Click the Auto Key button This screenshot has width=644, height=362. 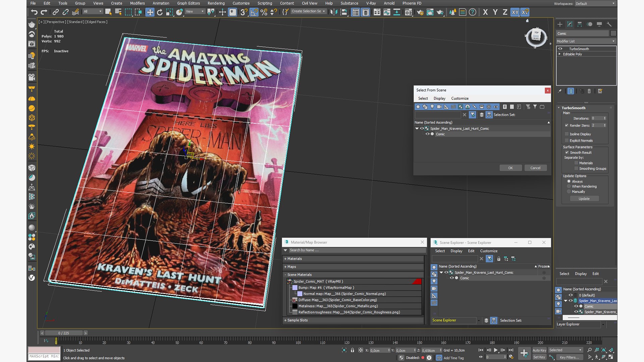(539, 350)
